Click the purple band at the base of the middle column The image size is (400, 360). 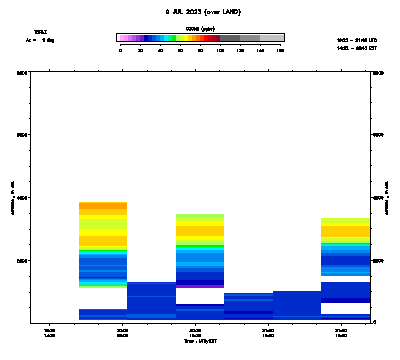(200, 286)
